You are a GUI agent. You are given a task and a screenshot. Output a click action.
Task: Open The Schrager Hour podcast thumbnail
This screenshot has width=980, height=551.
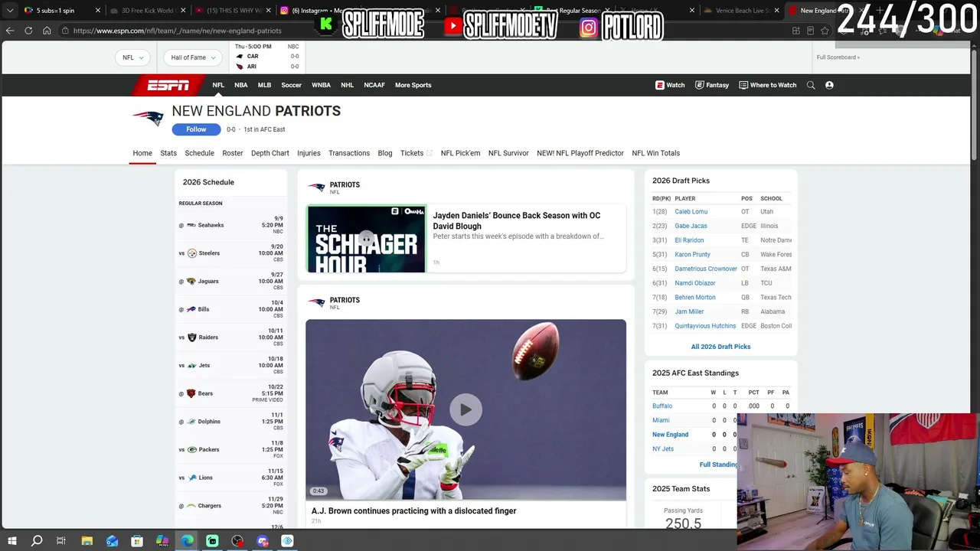pos(366,239)
